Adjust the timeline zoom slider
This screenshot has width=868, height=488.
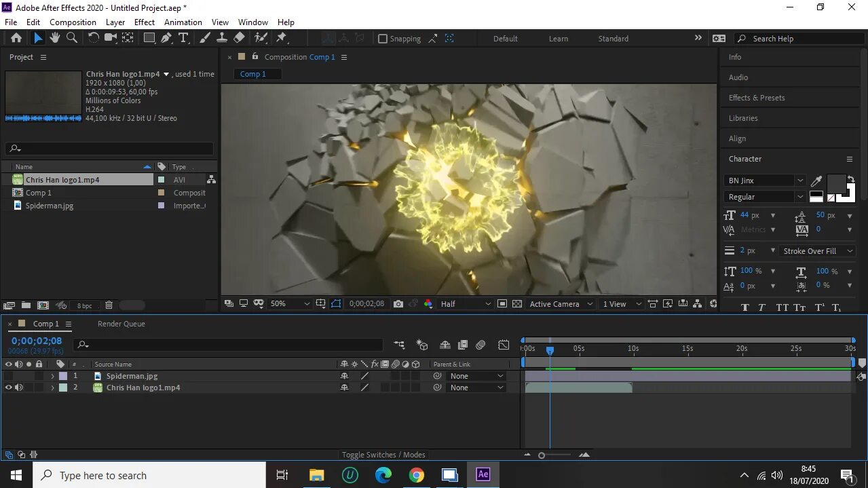pyautogui.click(x=542, y=455)
